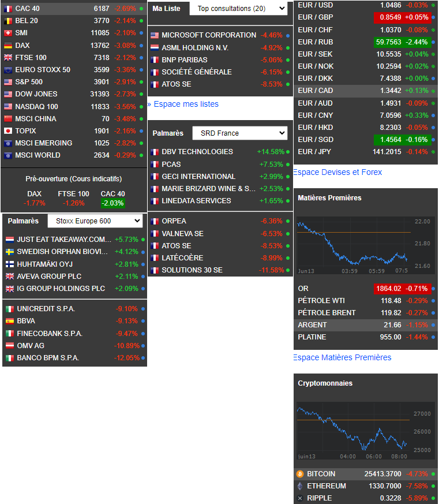
Task: Open the Espace Devises et Forex link
Action: (x=337, y=172)
